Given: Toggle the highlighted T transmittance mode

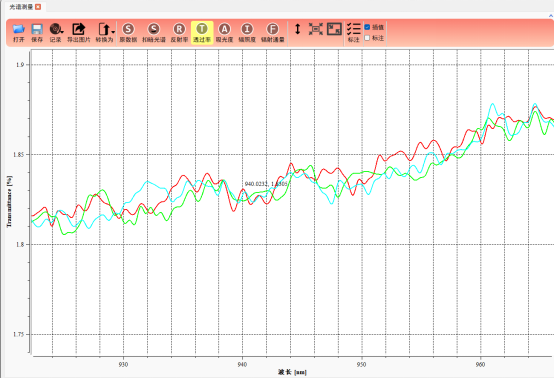Looking at the screenshot, I should (202, 32).
